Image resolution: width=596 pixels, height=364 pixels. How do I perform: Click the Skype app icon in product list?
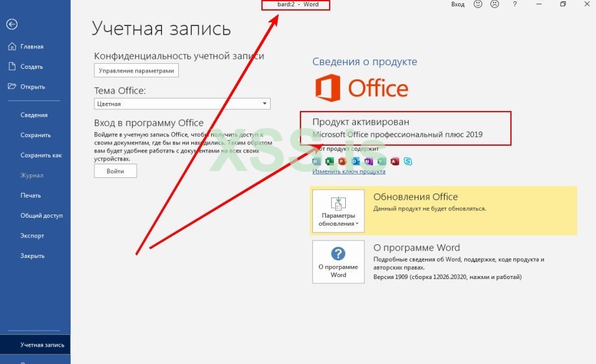click(x=408, y=161)
